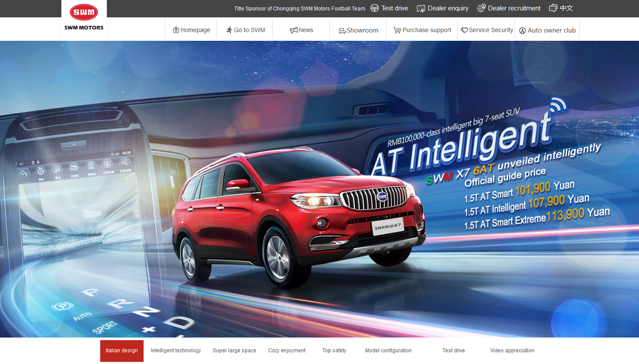Click the house icon beside Homepage
The width and height of the screenshot is (639, 364).
pyautogui.click(x=176, y=30)
